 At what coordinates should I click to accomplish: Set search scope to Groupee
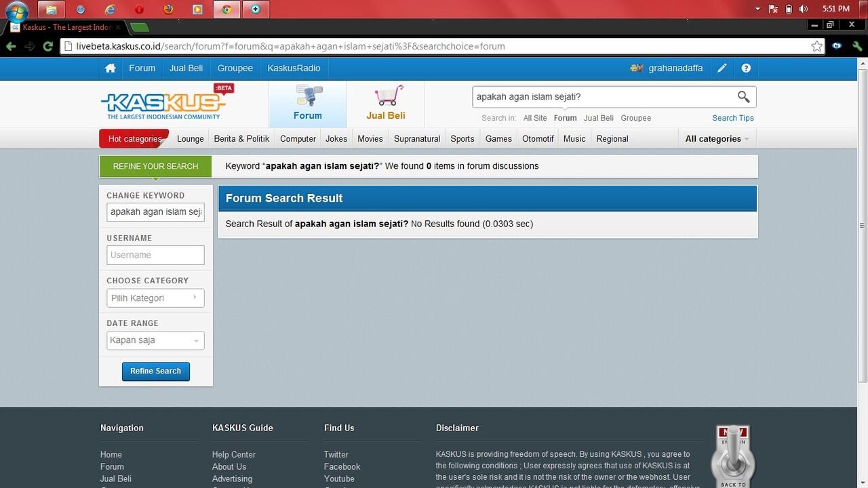click(636, 118)
